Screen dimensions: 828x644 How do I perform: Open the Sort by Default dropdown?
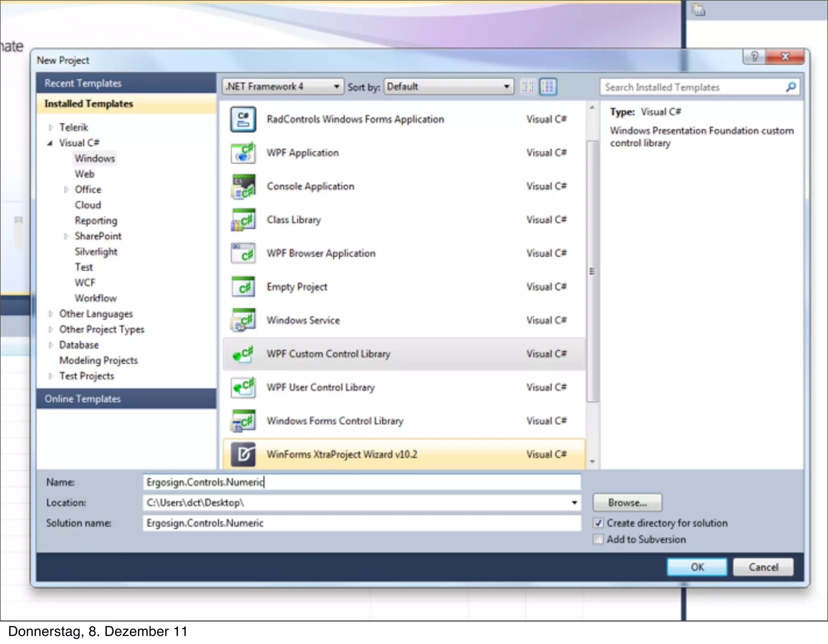[448, 87]
